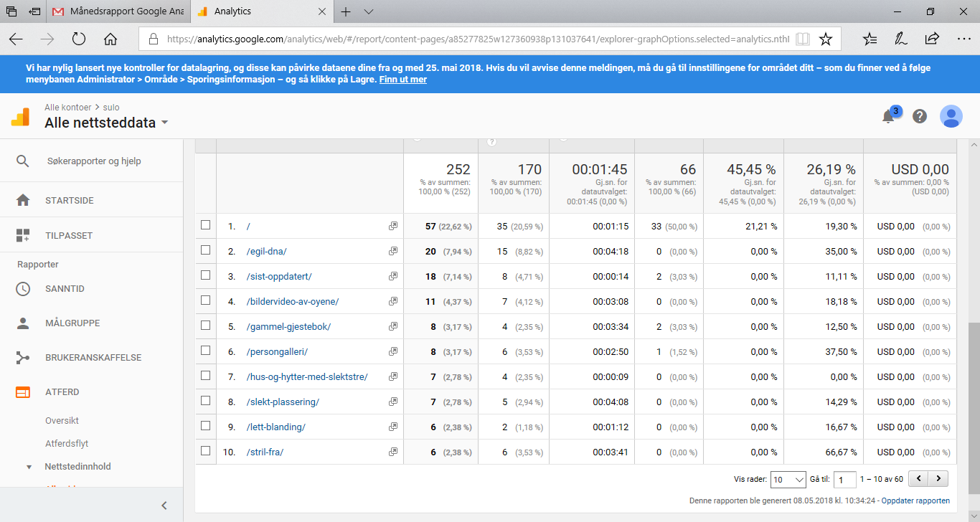Open the favorites hub icon
The height and width of the screenshot is (522, 980).
[870, 39]
